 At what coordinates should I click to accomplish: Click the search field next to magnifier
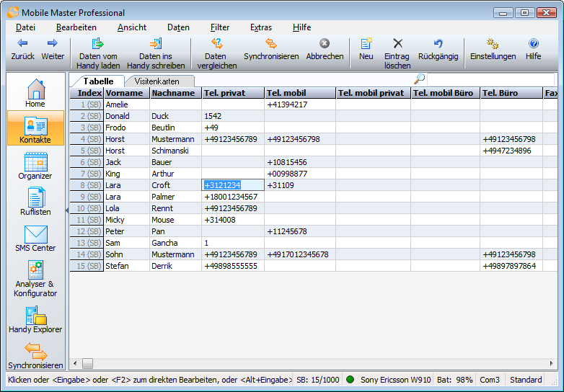coord(490,79)
